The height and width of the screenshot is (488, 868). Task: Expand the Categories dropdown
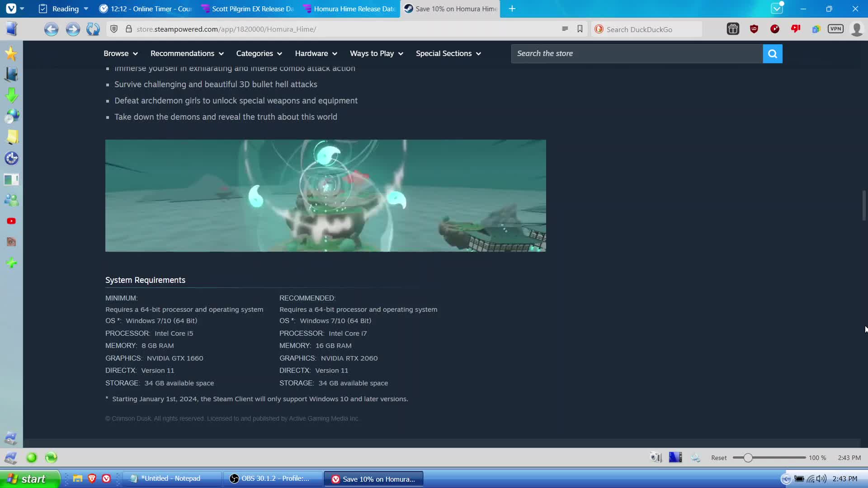(x=259, y=54)
